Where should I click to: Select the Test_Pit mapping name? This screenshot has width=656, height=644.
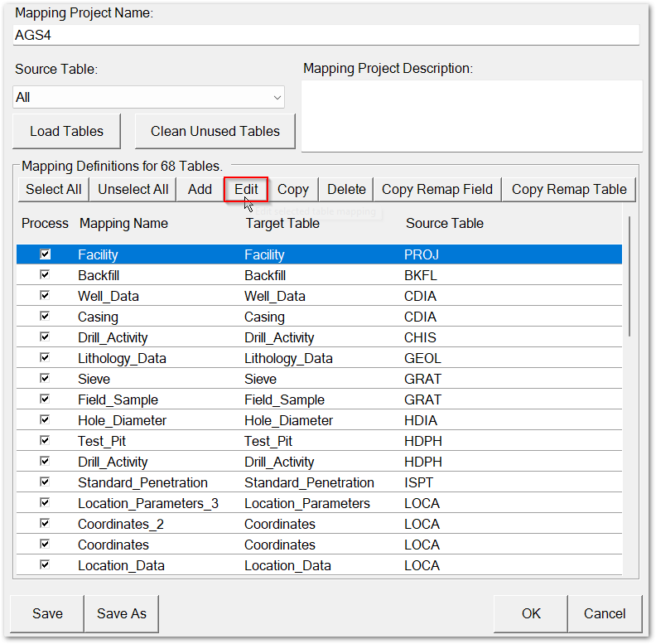tap(102, 441)
